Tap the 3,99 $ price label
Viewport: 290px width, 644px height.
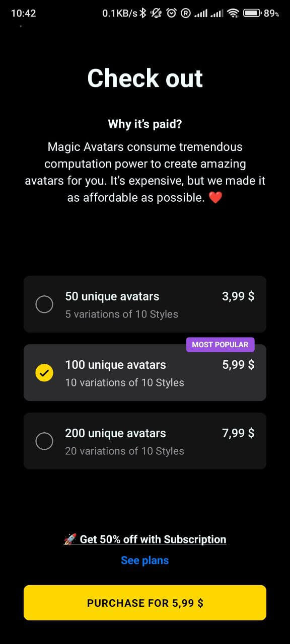(x=238, y=296)
